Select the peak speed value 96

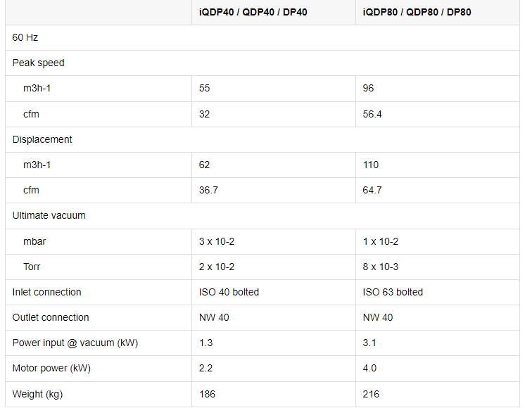pos(368,88)
